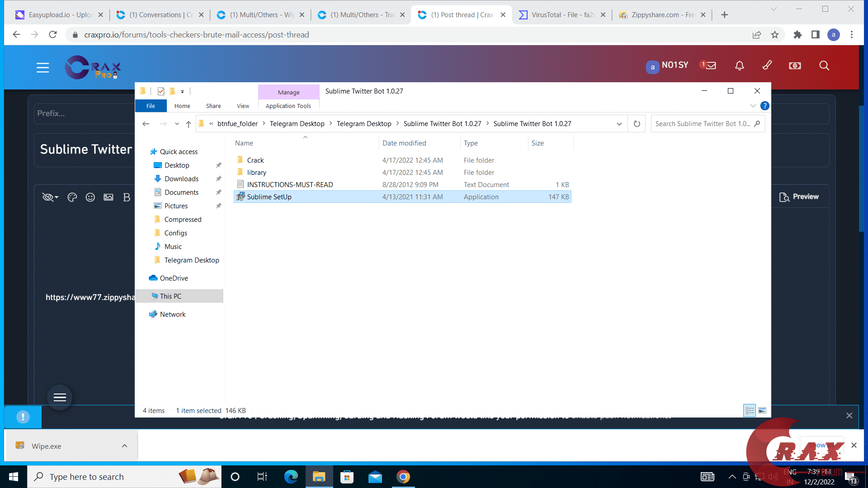The height and width of the screenshot is (488, 868).
Task: Switch to the Zippyshare browser tab
Action: pos(662,15)
